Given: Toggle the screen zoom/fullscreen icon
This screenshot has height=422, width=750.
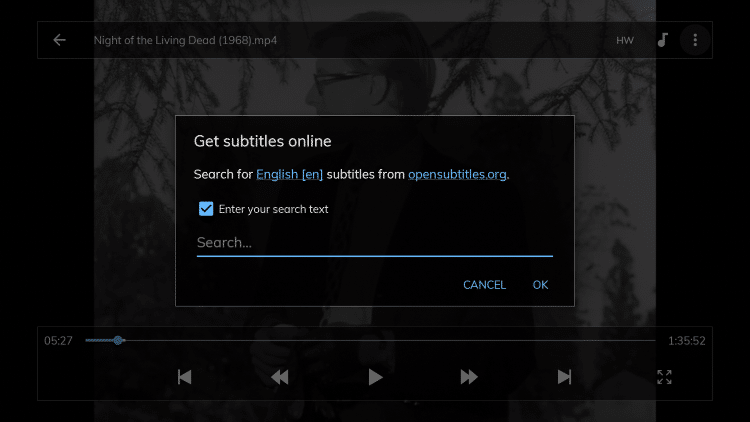Looking at the screenshot, I should pos(664,377).
